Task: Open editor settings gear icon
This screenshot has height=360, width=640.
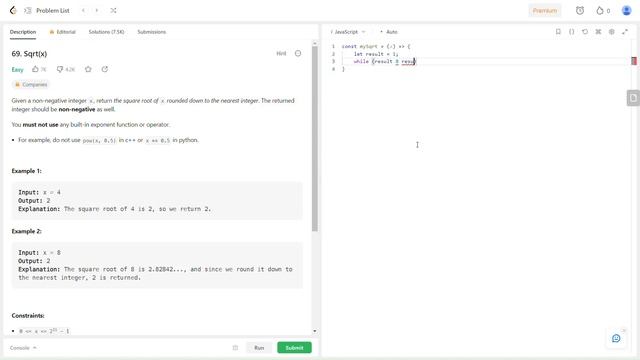Action: (611, 32)
